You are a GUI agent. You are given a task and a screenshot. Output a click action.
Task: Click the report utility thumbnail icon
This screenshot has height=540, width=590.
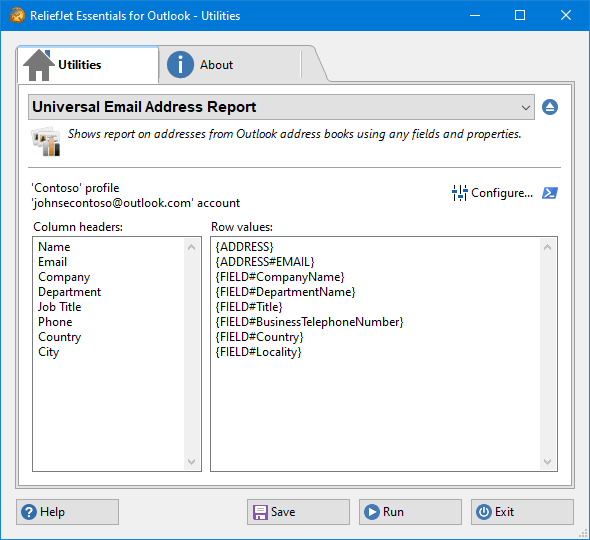46,141
